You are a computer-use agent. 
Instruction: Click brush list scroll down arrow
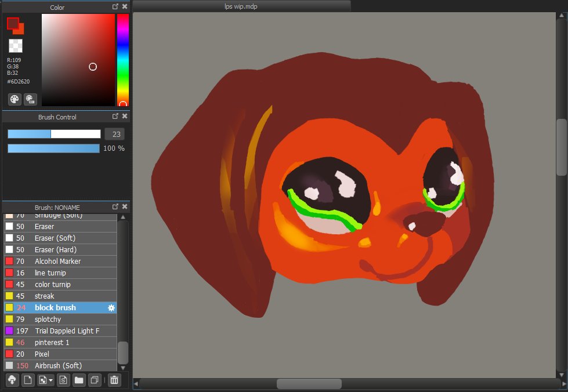(123, 368)
